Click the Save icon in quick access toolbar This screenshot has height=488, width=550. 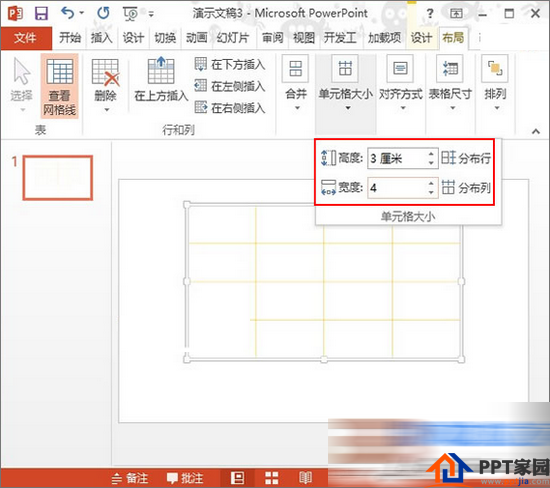[41, 14]
